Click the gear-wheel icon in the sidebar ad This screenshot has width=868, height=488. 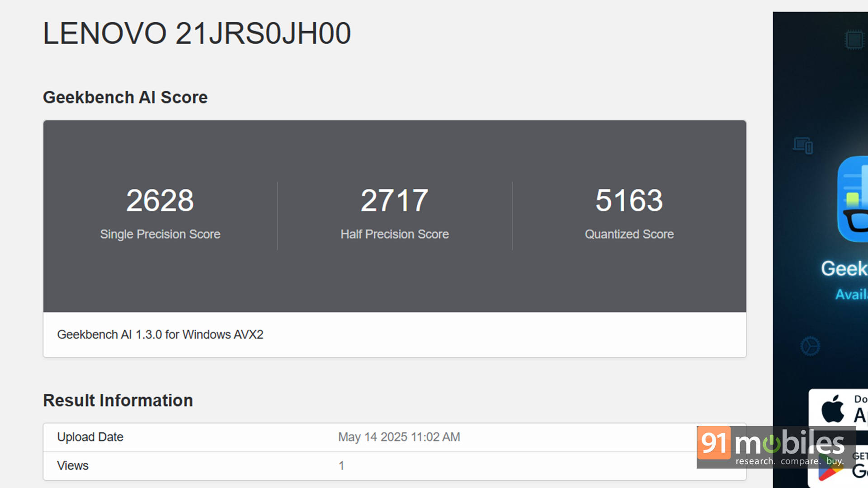[x=810, y=346]
